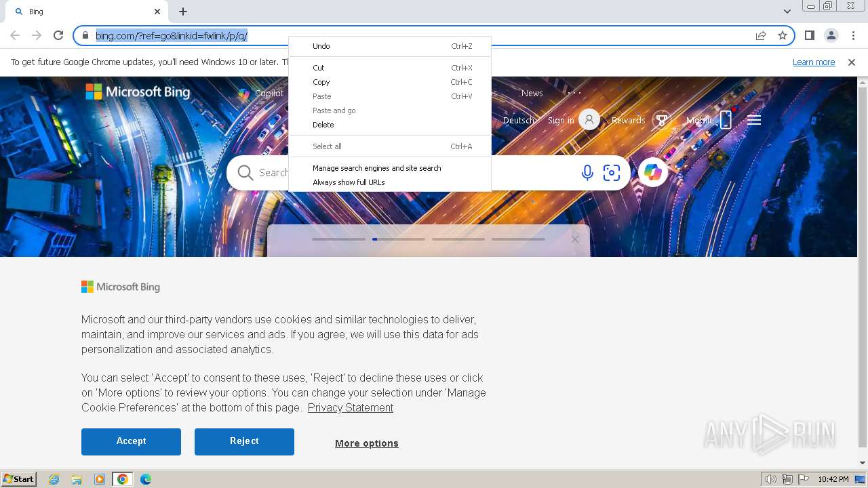The image size is (868, 488).
Task: Close the carousel with the X
Action: tap(575, 239)
